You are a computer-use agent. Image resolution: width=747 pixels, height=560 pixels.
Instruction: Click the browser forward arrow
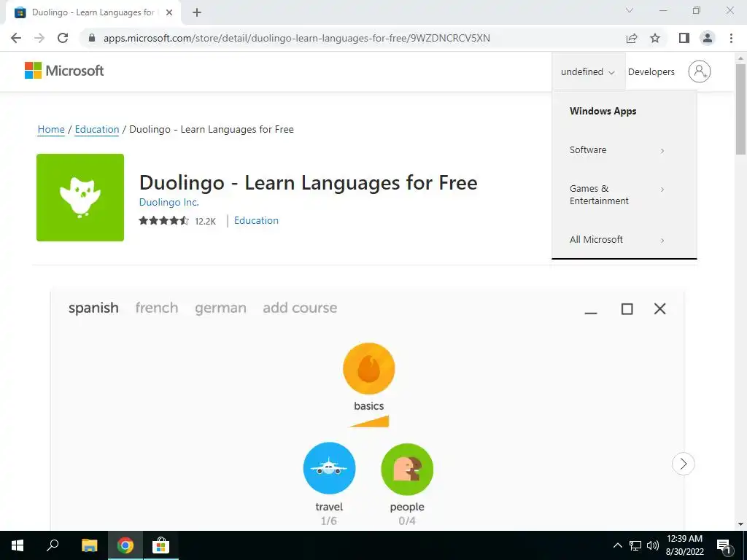click(x=39, y=38)
